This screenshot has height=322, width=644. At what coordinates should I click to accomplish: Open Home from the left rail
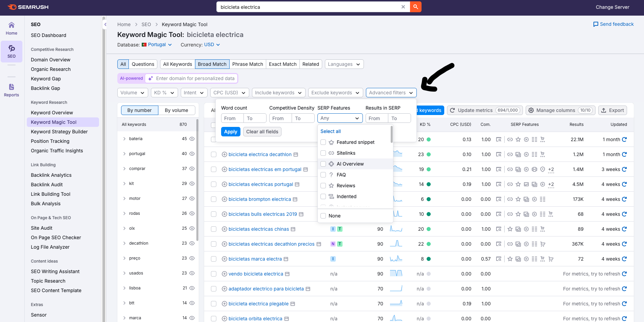point(12,29)
